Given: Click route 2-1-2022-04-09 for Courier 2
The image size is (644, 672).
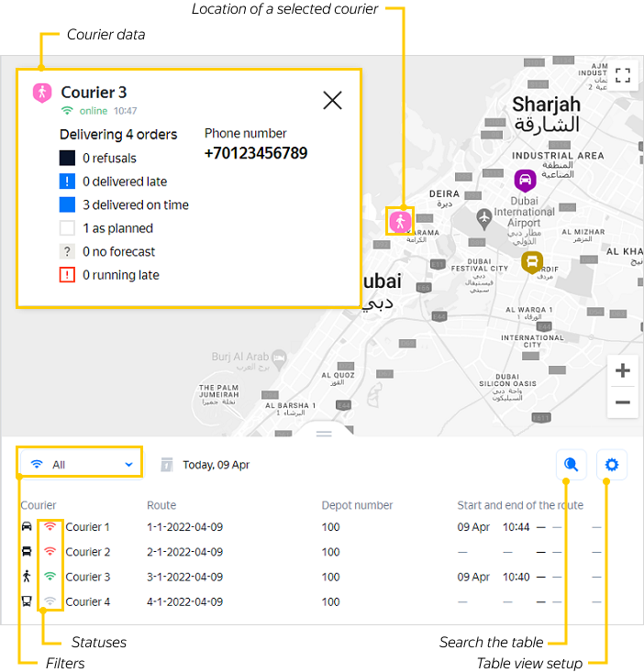Looking at the screenshot, I should point(184,552).
